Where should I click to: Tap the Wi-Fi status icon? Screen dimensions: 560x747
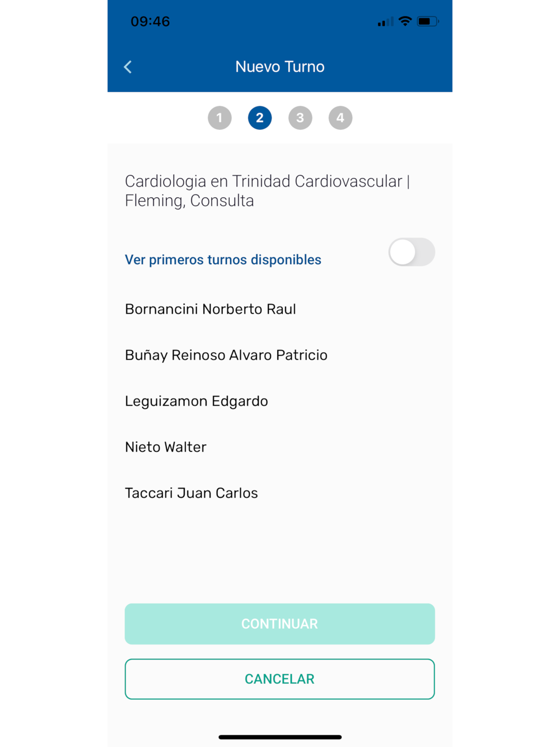(405, 21)
